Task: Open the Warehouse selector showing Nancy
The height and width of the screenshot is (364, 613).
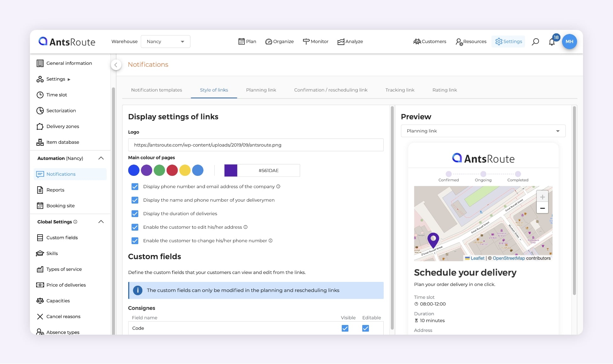Action: (165, 41)
